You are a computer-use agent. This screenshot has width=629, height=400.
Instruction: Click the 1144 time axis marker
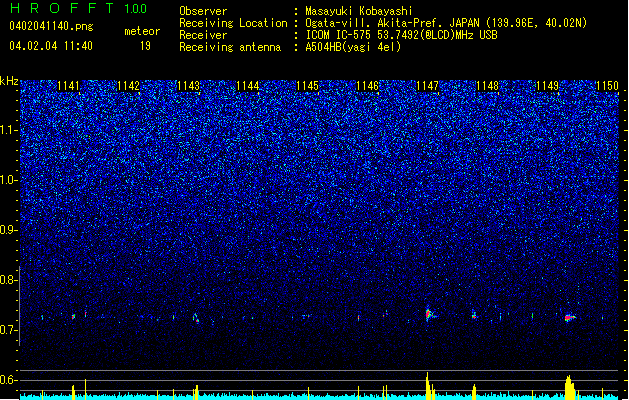[x=248, y=86]
